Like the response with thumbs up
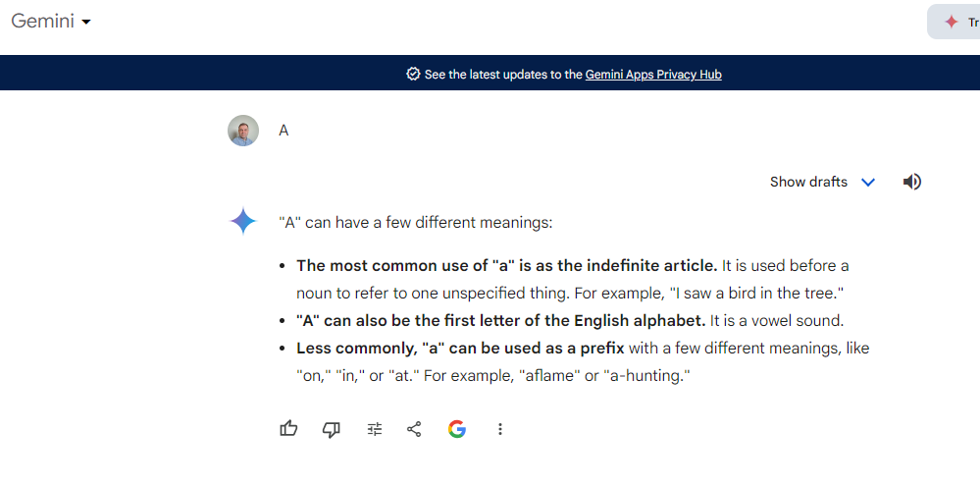This screenshot has width=980, height=486. (288, 428)
